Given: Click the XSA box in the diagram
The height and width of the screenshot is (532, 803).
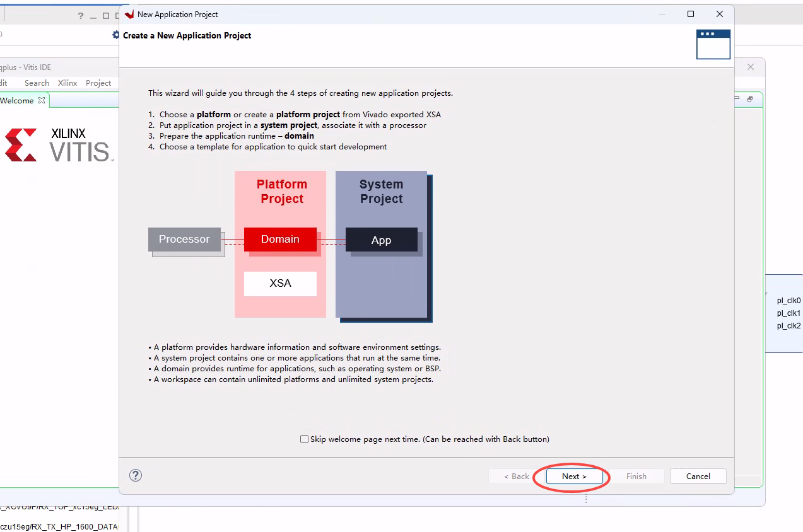Looking at the screenshot, I should click(x=280, y=284).
